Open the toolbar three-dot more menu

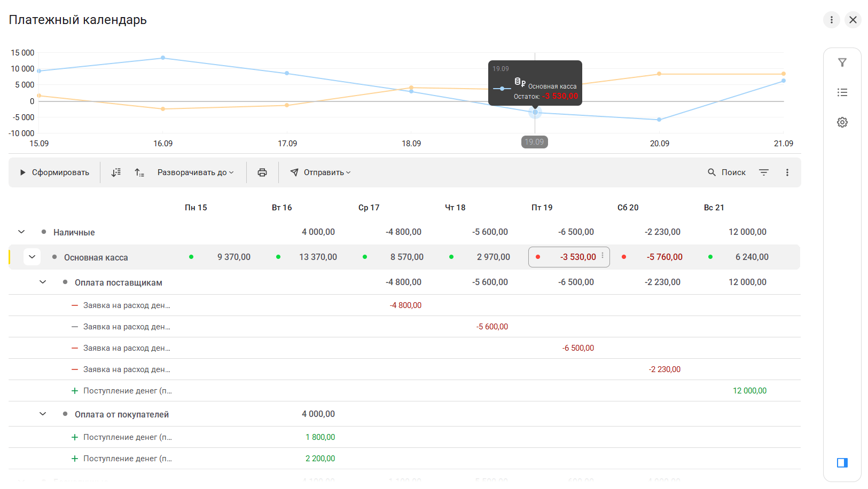(x=787, y=172)
